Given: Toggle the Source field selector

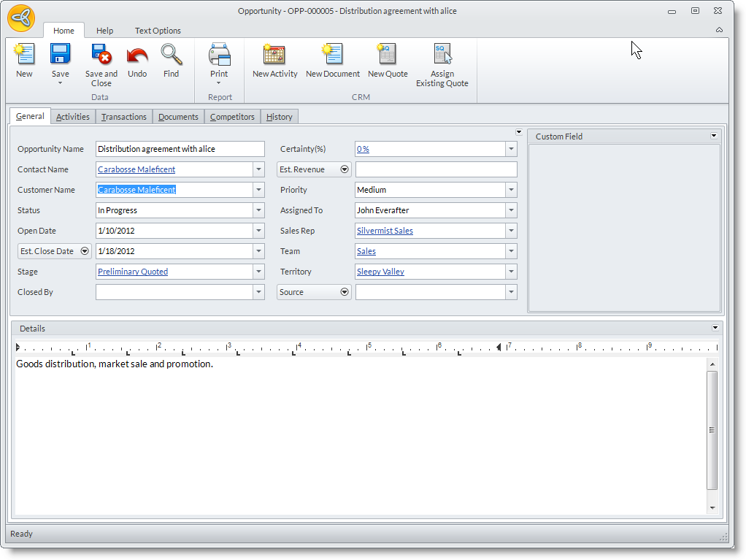Looking at the screenshot, I should pyautogui.click(x=344, y=292).
